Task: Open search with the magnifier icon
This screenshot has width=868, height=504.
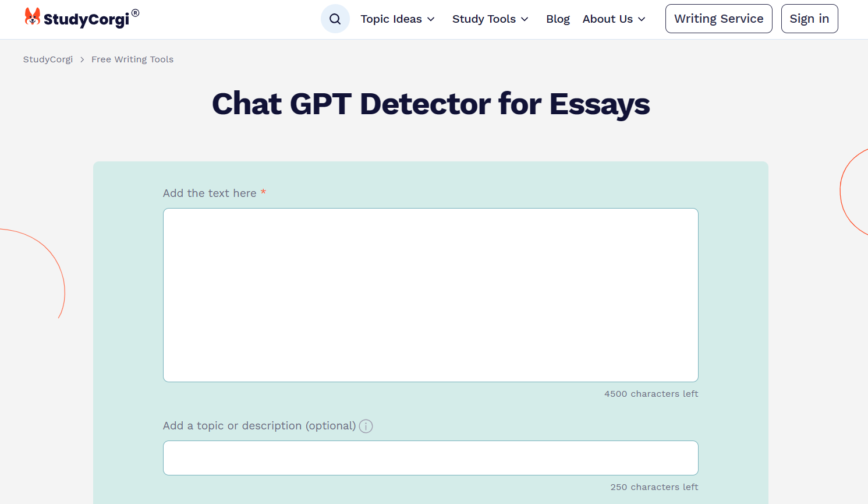Action: [x=335, y=19]
